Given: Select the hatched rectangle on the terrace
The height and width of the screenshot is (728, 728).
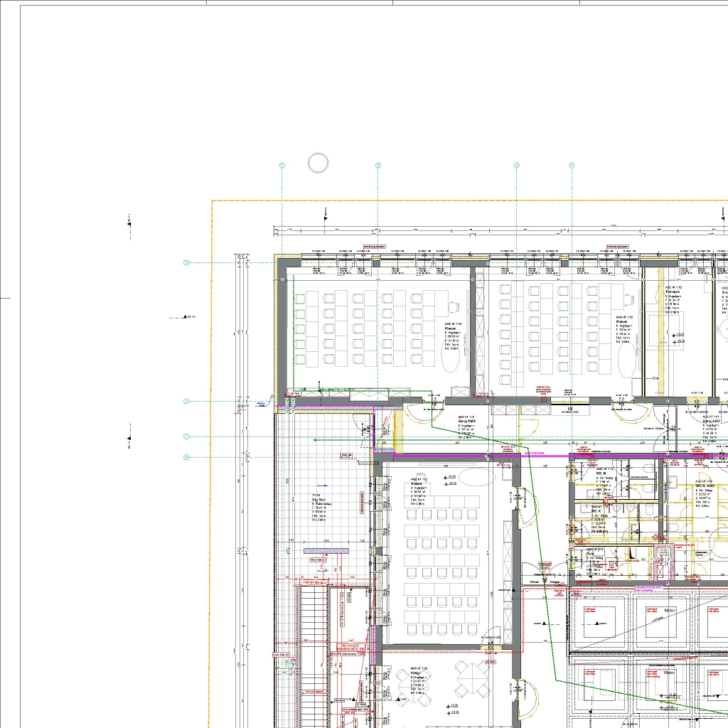Looking at the screenshot, I should click(326, 551).
